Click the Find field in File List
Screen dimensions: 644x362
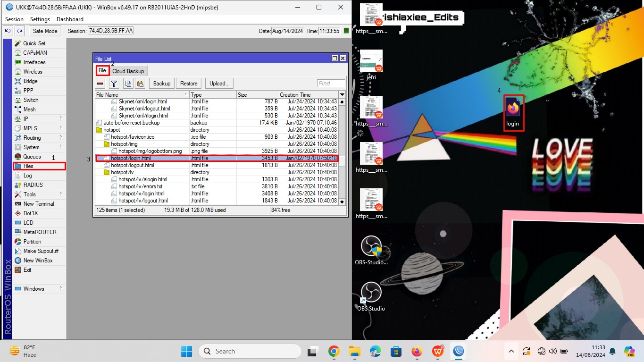pyautogui.click(x=331, y=84)
